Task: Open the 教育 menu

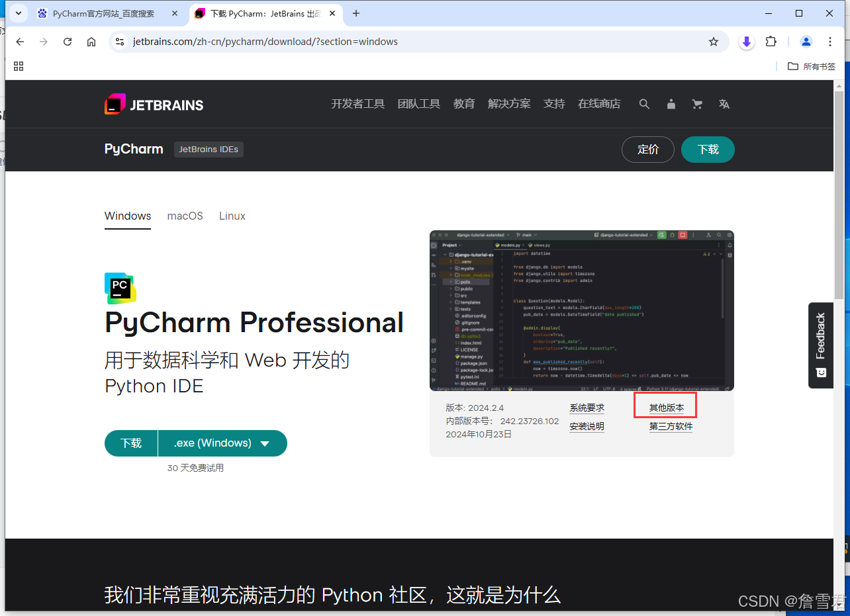Action: pos(464,104)
